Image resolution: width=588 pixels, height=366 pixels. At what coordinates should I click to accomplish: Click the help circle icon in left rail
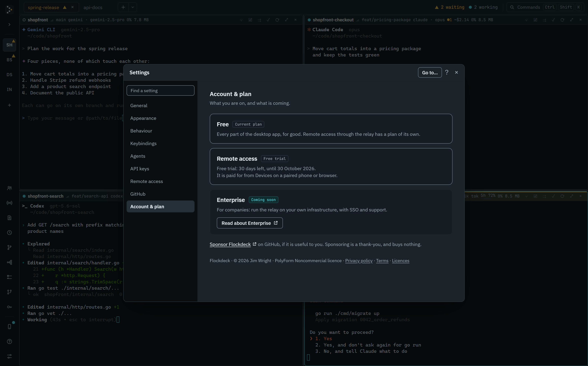pyautogui.click(x=9, y=341)
